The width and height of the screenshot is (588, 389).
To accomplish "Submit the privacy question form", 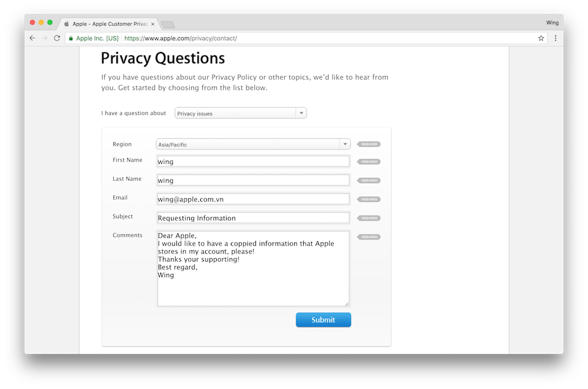I will (x=323, y=320).
